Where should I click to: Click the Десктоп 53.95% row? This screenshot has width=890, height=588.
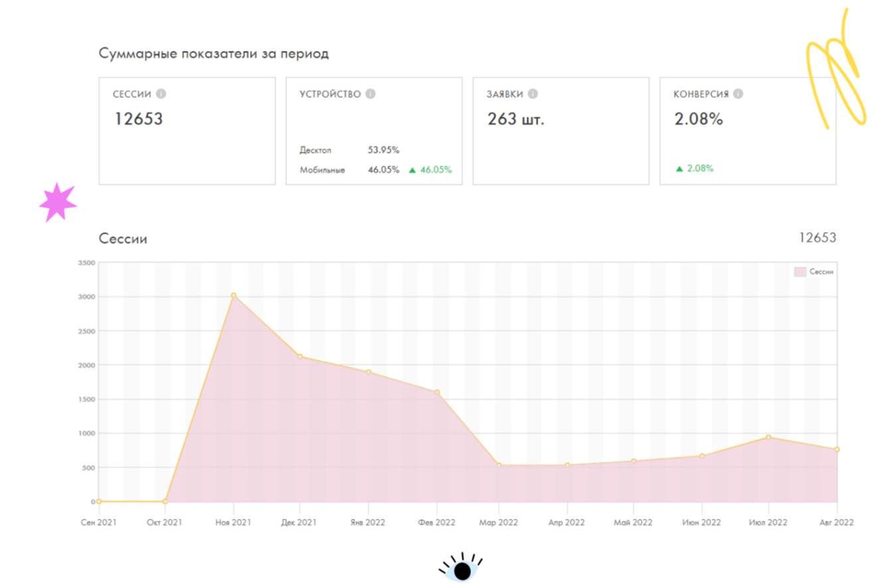pos(349,151)
